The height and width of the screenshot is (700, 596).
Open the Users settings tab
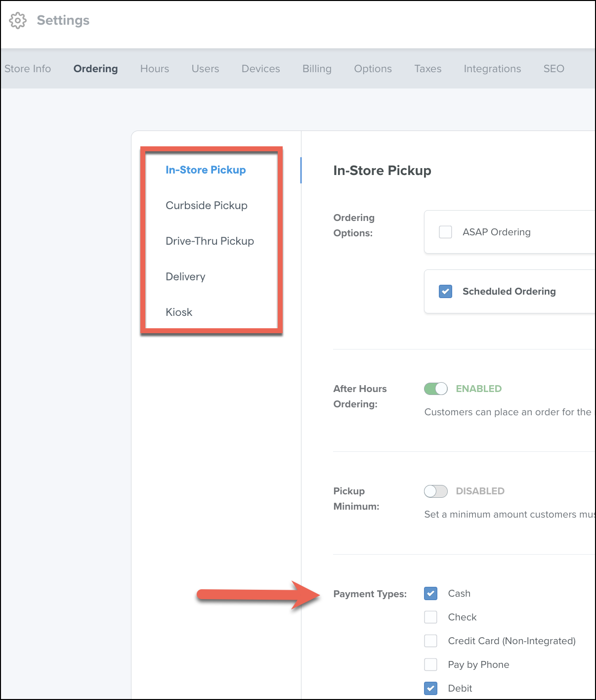[205, 69]
